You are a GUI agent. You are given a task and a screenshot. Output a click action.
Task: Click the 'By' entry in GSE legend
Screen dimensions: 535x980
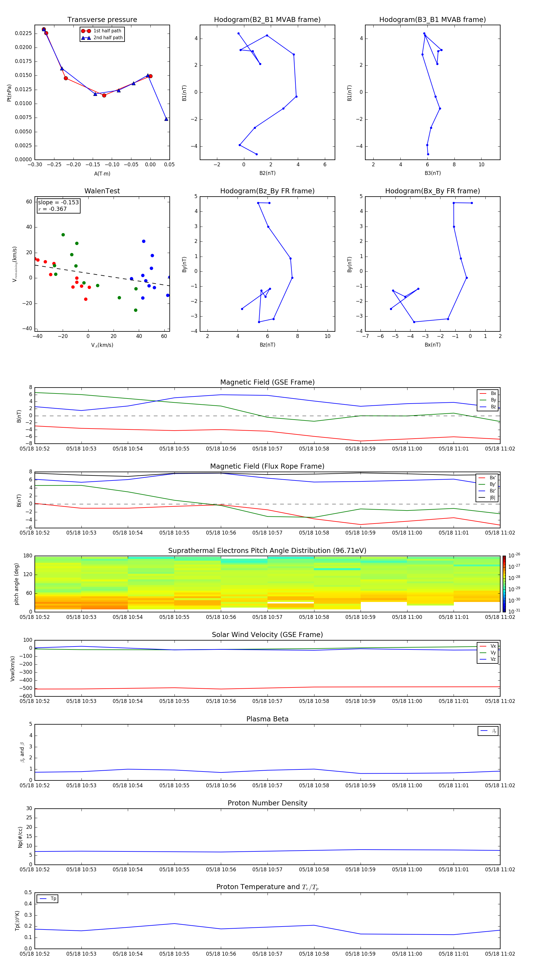pyautogui.click(x=488, y=400)
